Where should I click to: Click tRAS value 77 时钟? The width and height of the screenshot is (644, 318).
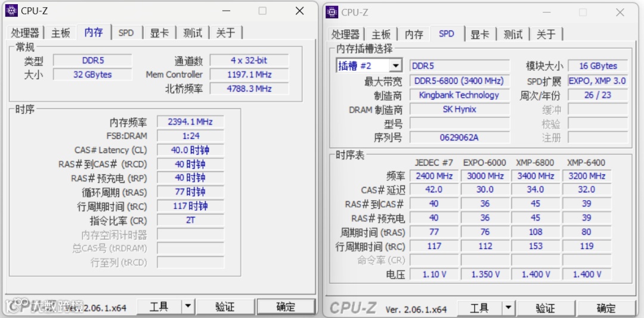(x=190, y=192)
